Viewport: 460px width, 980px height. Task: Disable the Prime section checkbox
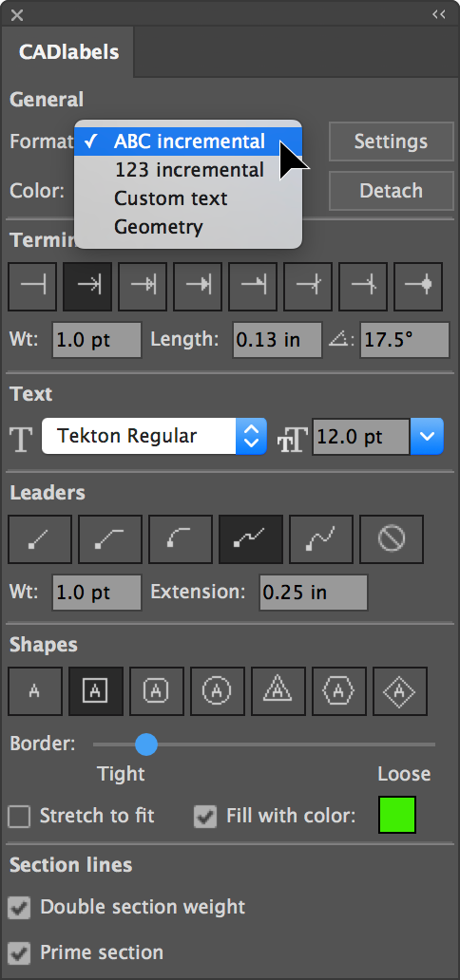pos(19,953)
